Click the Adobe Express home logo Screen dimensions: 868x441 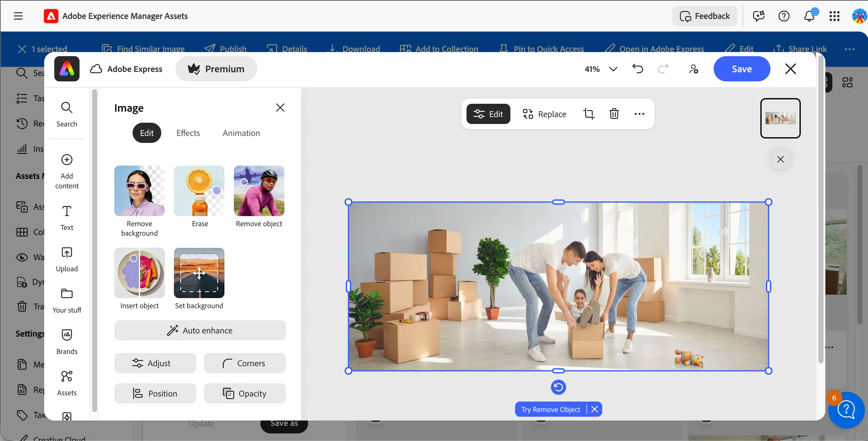tap(67, 69)
